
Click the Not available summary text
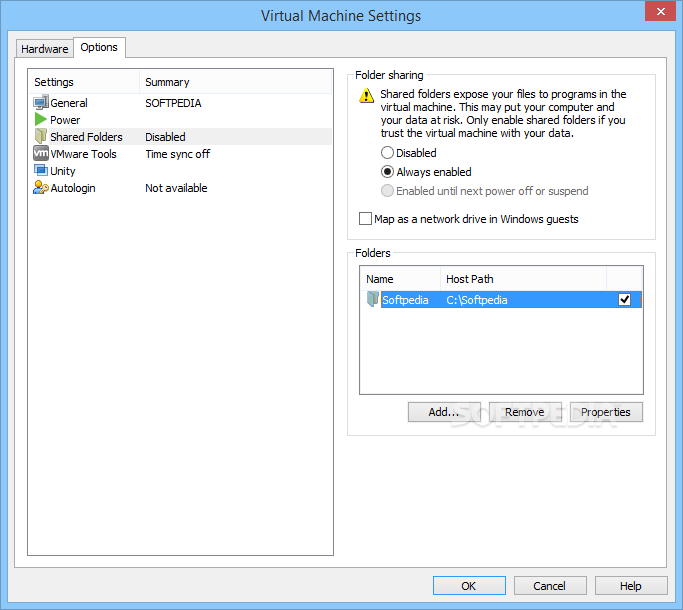point(176,188)
